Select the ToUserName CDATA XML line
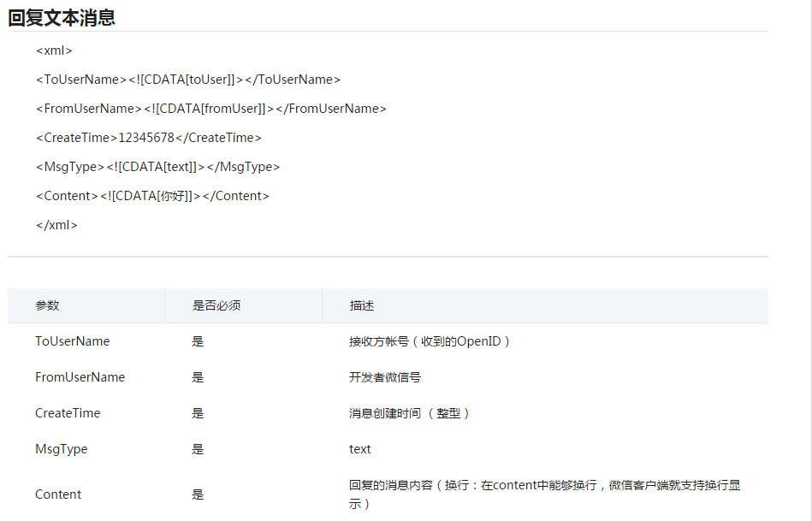This screenshot has width=812, height=521. point(188,80)
